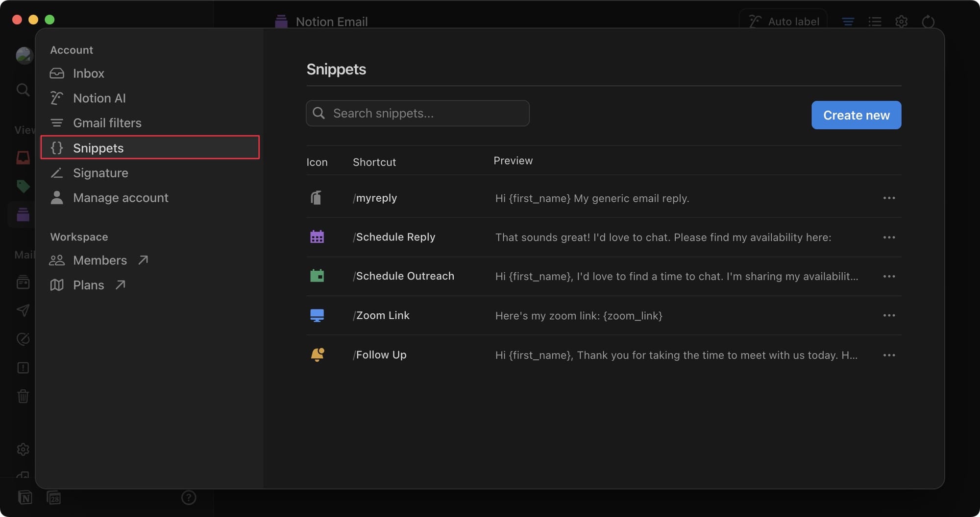Open options menu for /Schedule Outreach snippet
Viewport: 980px width, 517px height.
pos(889,276)
